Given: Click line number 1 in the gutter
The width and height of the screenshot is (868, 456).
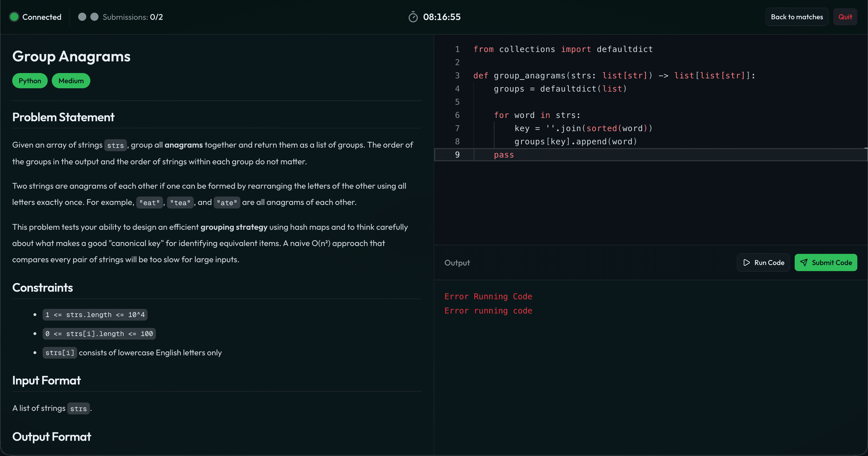Looking at the screenshot, I should pos(457,49).
